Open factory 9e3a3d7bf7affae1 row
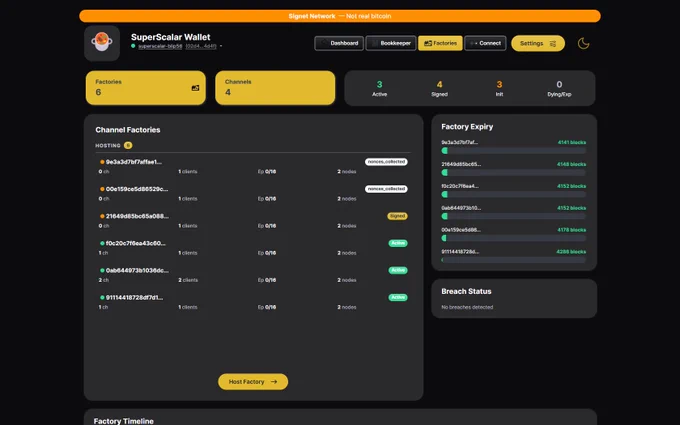 253,167
